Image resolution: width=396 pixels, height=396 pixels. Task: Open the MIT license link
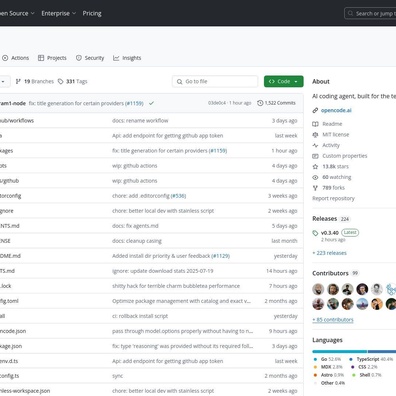coord(336,134)
